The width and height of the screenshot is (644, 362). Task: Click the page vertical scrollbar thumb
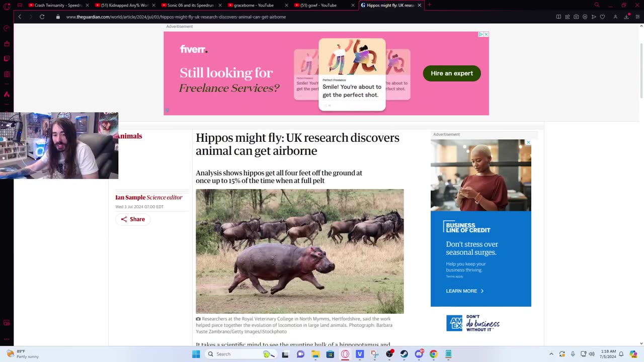click(641, 70)
